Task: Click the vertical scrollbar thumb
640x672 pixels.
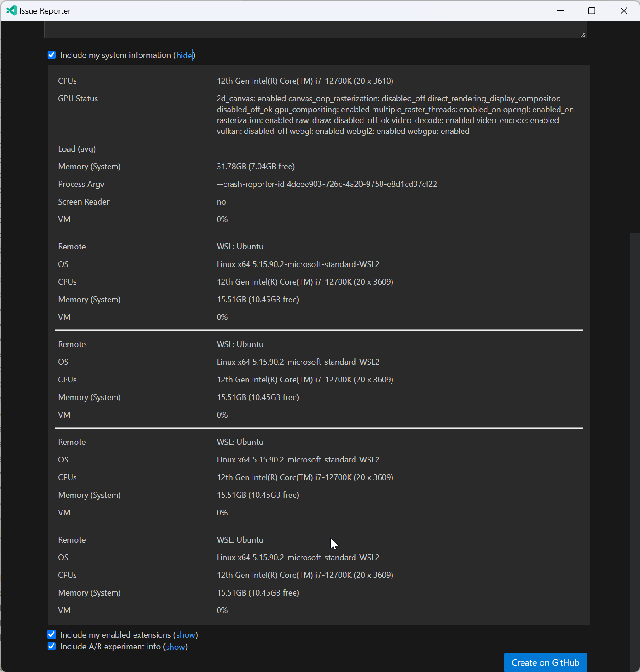Action: click(x=635, y=452)
